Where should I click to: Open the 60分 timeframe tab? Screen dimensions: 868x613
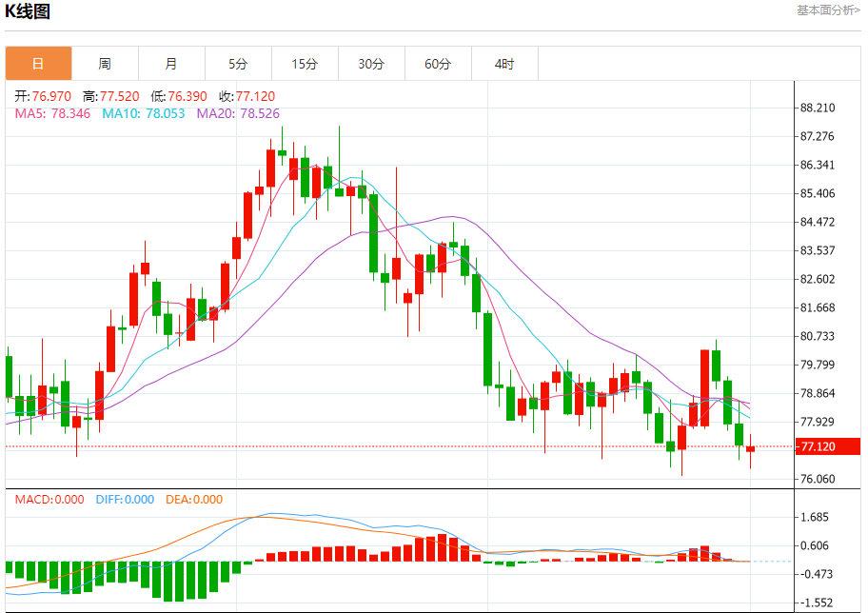click(x=438, y=64)
